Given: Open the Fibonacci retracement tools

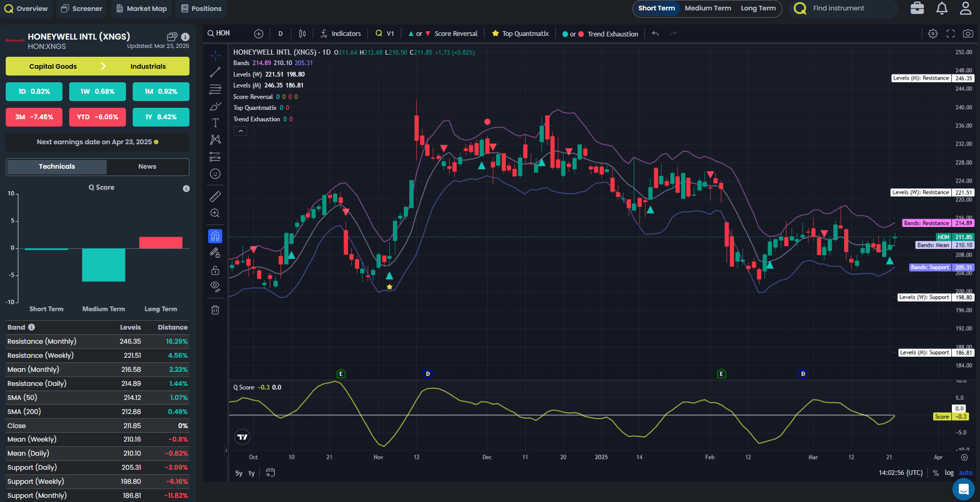Looking at the screenshot, I should pos(215,89).
